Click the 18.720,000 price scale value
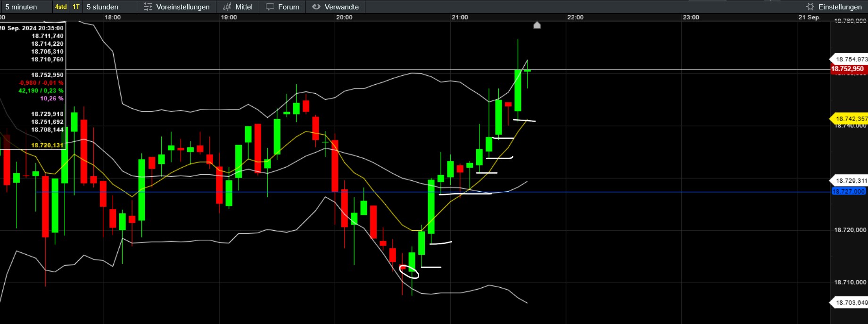Viewport: 868px width, 324px height. [850, 230]
